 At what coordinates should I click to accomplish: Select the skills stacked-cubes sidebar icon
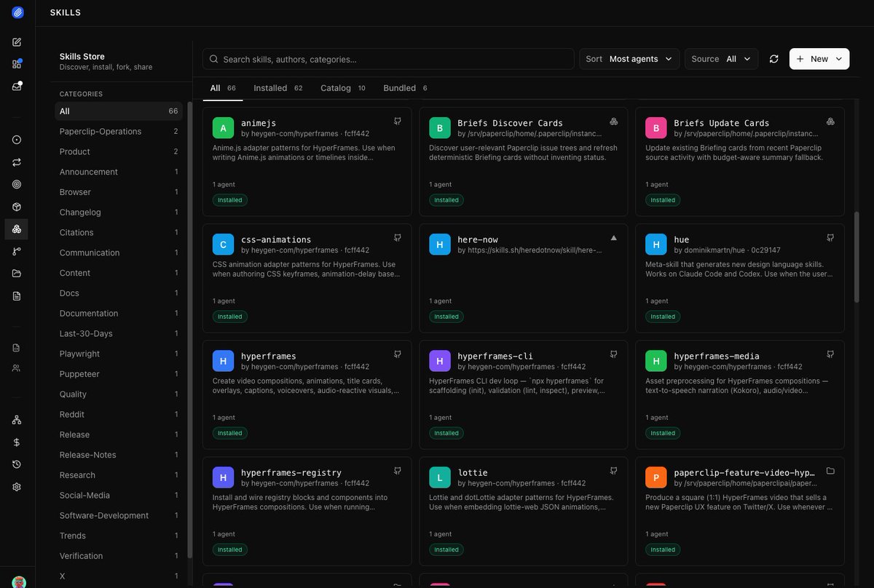click(17, 229)
